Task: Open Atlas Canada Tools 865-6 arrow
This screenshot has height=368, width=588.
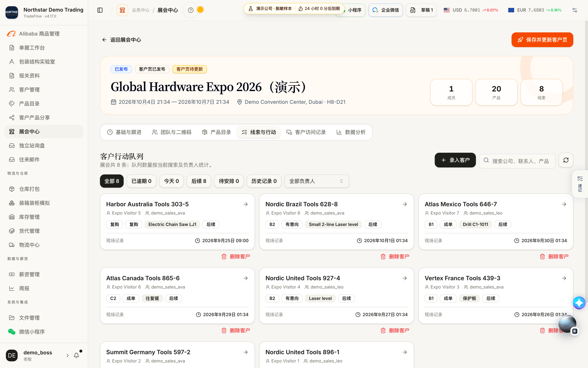Action: pos(246,278)
